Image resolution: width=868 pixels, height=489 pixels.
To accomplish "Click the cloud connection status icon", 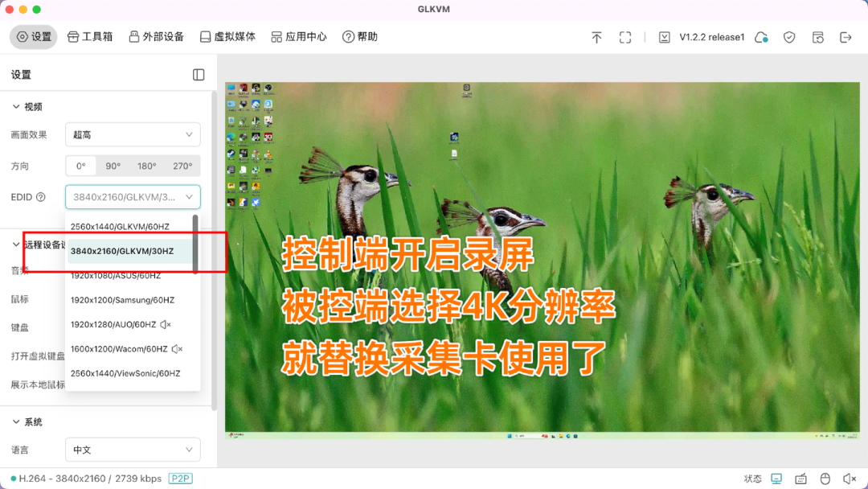I will pyautogui.click(x=761, y=38).
